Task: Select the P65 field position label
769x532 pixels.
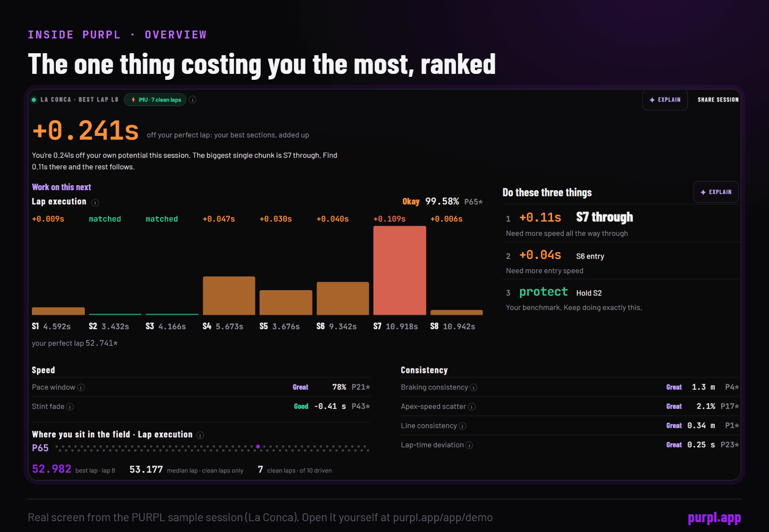Action: pyautogui.click(x=40, y=448)
